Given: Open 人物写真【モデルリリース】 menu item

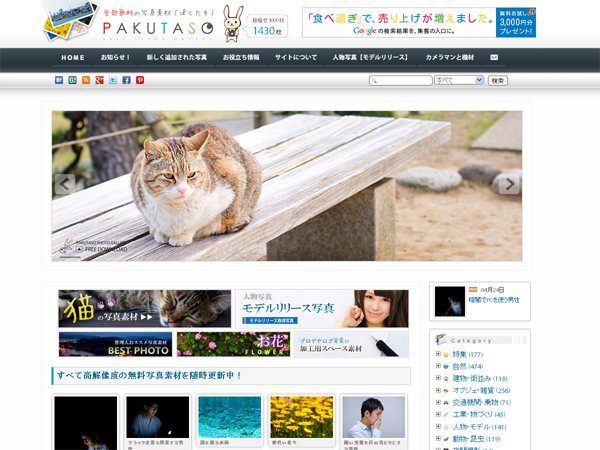Looking at the screenshot, I should tap(370, 57).
